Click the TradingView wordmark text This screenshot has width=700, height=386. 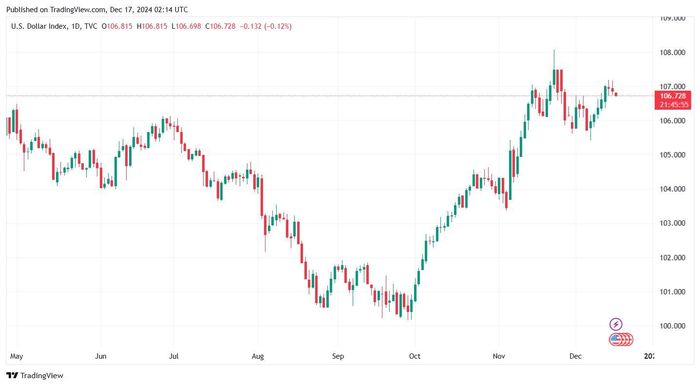point(42,376)
